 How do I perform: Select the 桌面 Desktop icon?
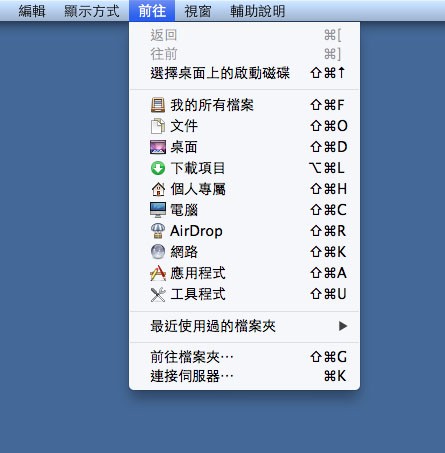click(x=158, y=147)
